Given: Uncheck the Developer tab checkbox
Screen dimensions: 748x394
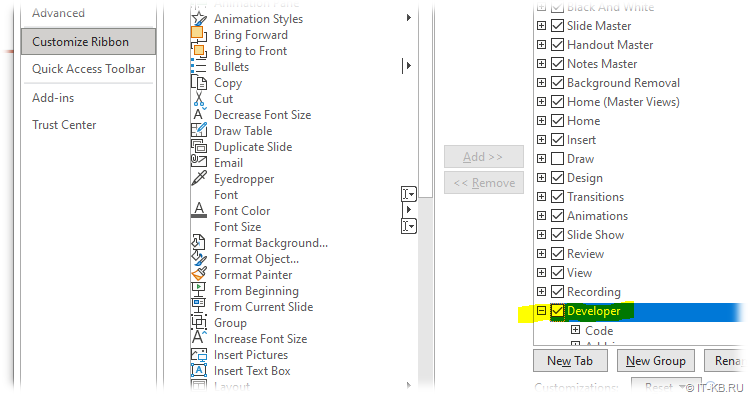Looking at the screenshot, I should tap(557, 311).
